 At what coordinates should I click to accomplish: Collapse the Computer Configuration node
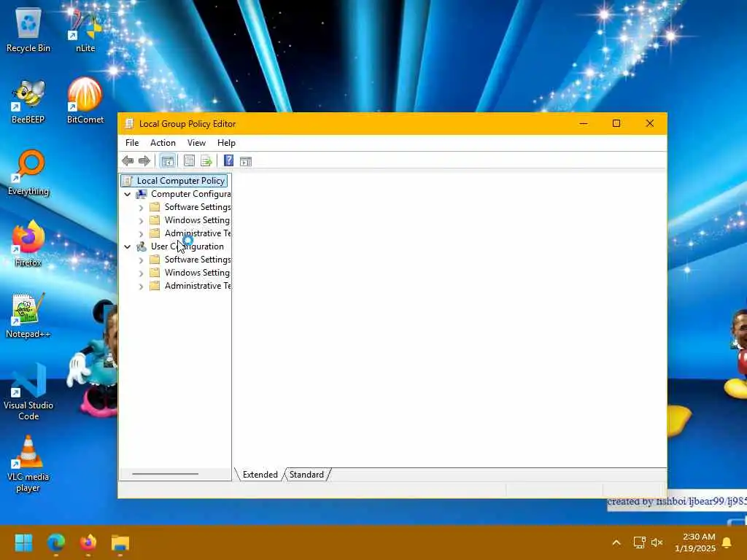coord(127,194)
